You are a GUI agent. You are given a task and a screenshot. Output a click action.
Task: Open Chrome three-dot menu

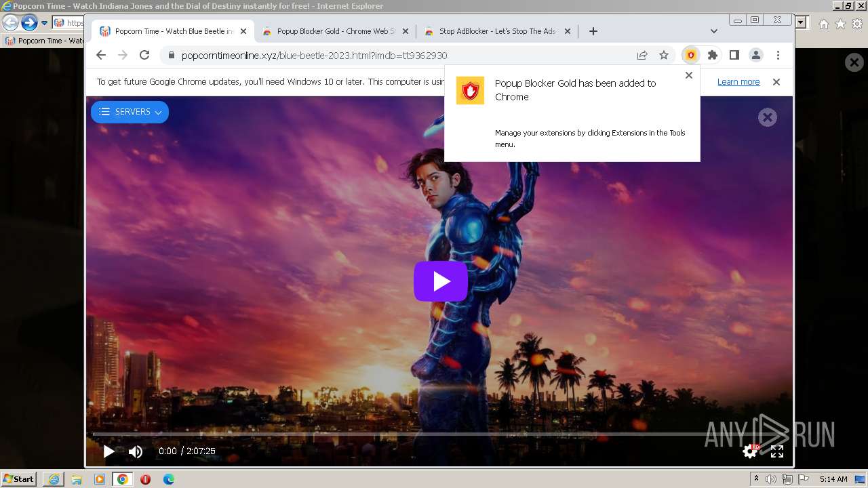[778, 56]
